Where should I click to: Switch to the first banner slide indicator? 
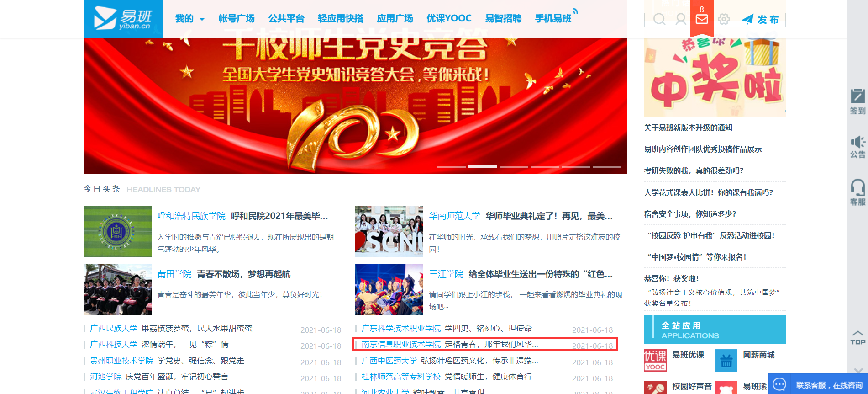(x=451, y=167)
